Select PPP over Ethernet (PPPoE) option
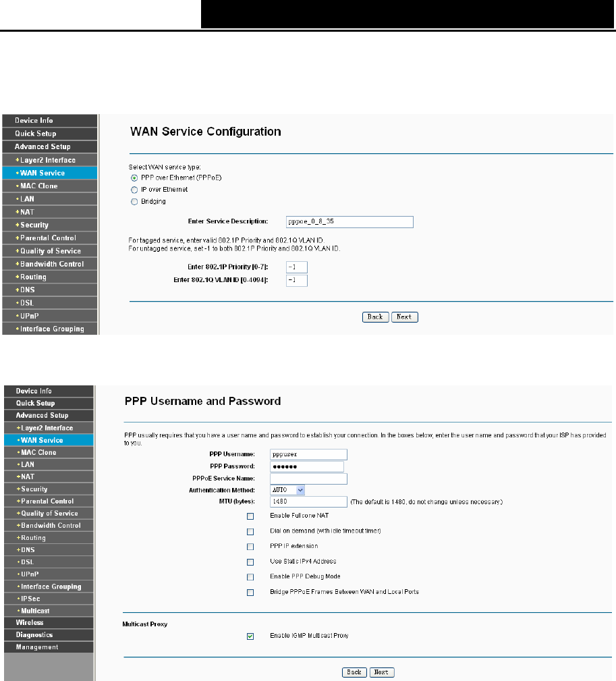This screenshot has height=681, width=616. (x=134, y=178)
